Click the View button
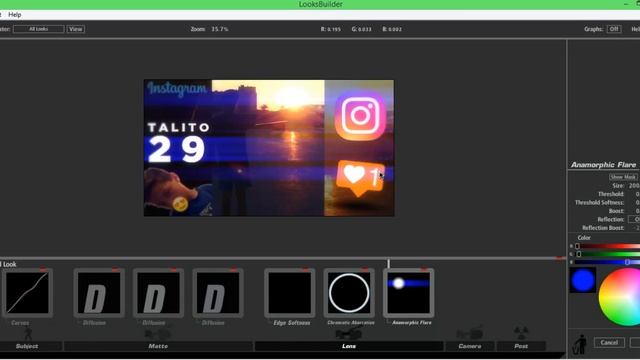This screenshot has width=640, height=360. click(x=76, y=29)
